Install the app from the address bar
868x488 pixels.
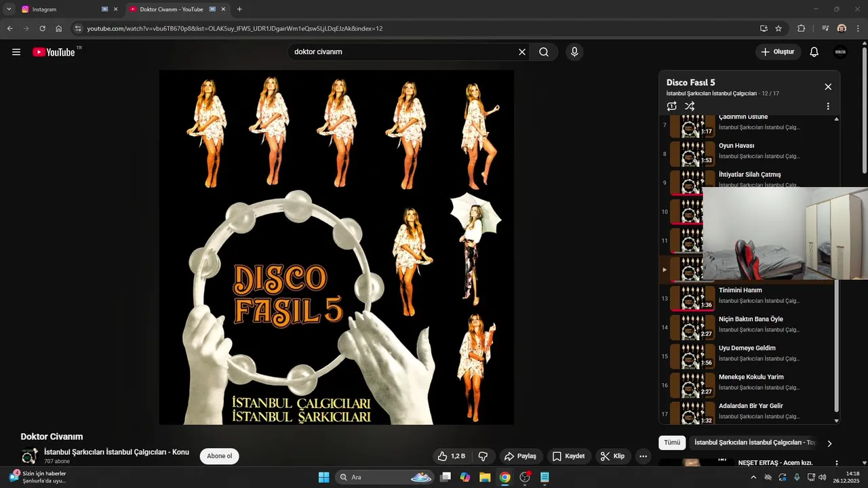764,28
